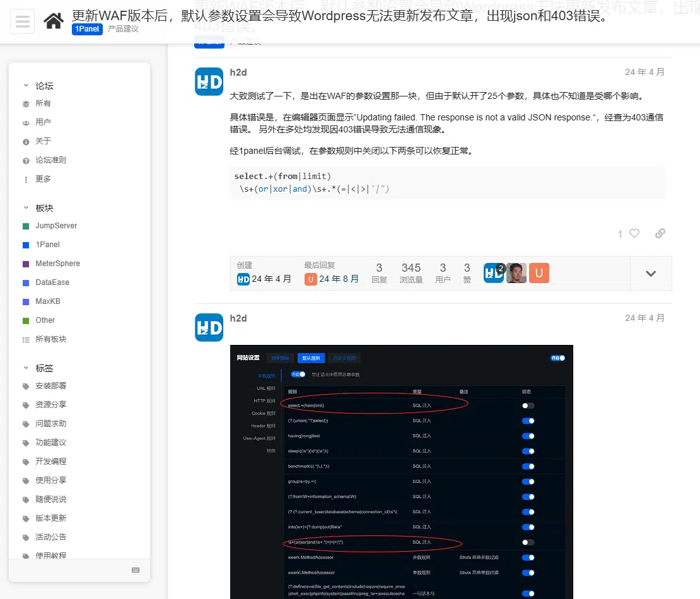Copy link to first post
This screenshot has width=700, height=599.
pos(660,233)
